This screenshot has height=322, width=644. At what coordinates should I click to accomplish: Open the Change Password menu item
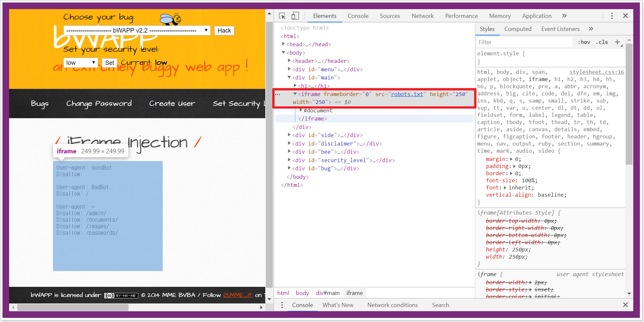(x=99, y=104)
